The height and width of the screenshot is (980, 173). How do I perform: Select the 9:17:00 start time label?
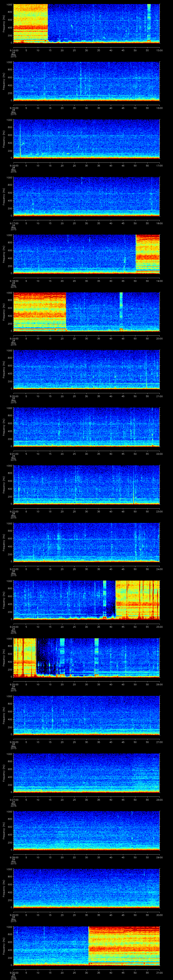[x=14, y=223]
